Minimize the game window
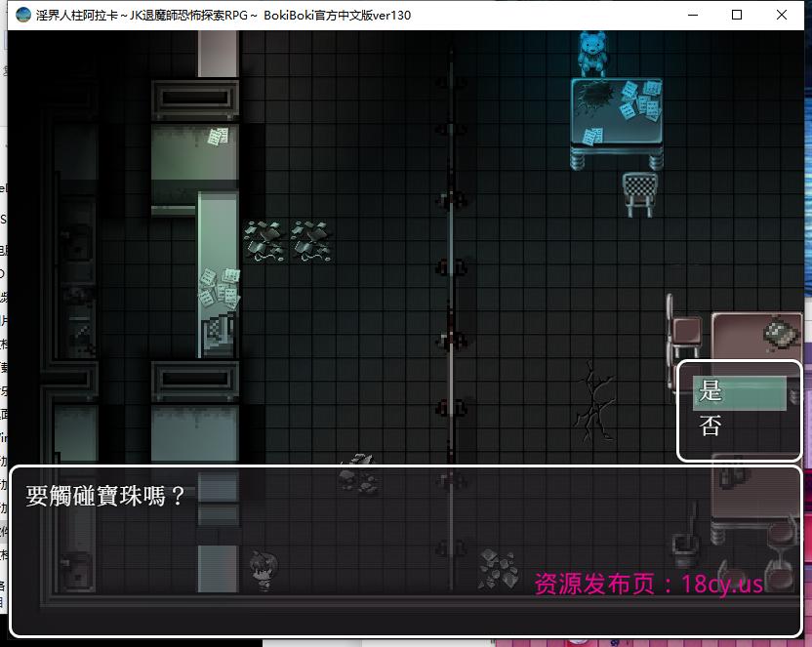Viewport: 812px width, 647px height. (693, 15)
